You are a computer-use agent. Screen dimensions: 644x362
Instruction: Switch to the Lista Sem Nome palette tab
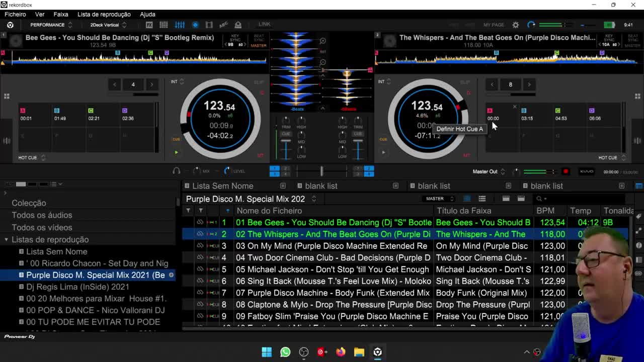pyautogui.click(x=223, y=186)
